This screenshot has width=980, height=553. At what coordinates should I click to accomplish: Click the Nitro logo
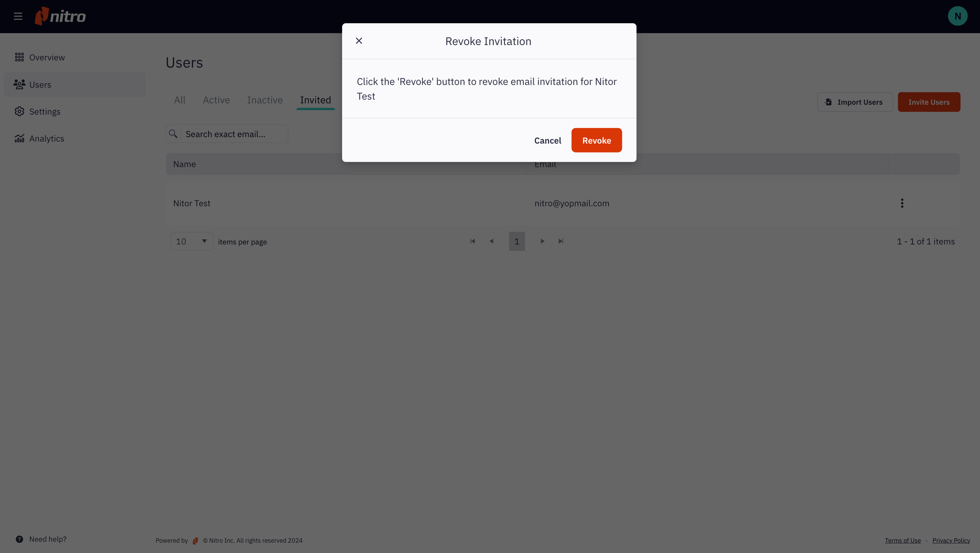click(x=60, y=16)
